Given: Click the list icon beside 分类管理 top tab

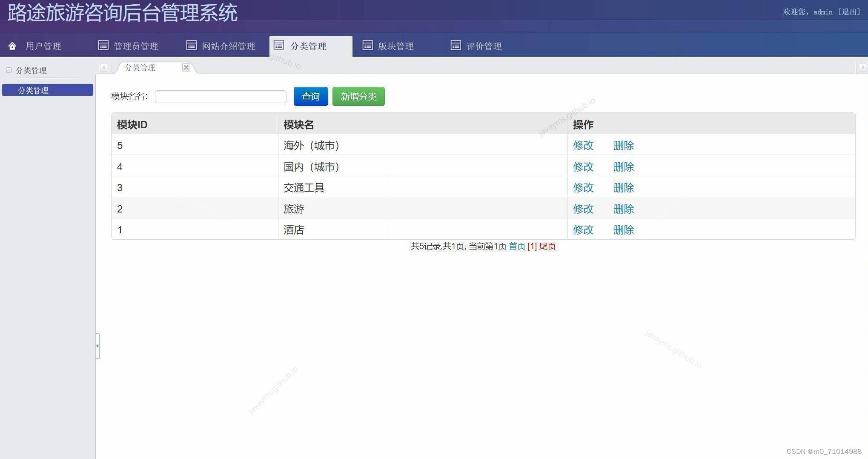Looking at the screenshot, I should tap(279, 45).
